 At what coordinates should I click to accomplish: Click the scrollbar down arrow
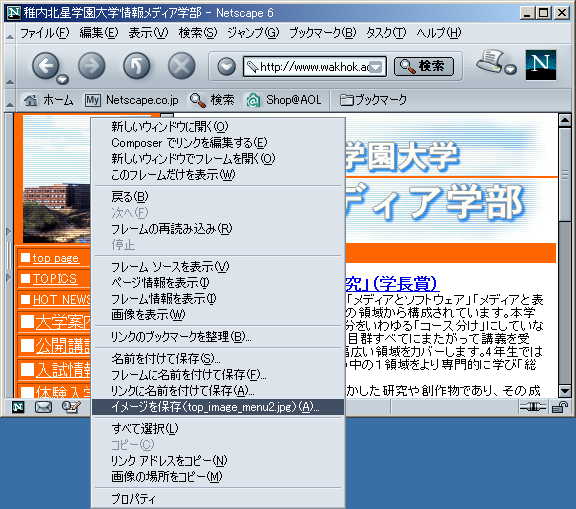coord(565,390)
